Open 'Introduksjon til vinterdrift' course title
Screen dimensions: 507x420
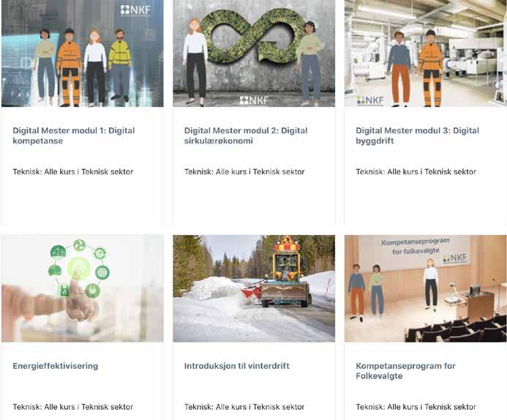pos(237,366)
